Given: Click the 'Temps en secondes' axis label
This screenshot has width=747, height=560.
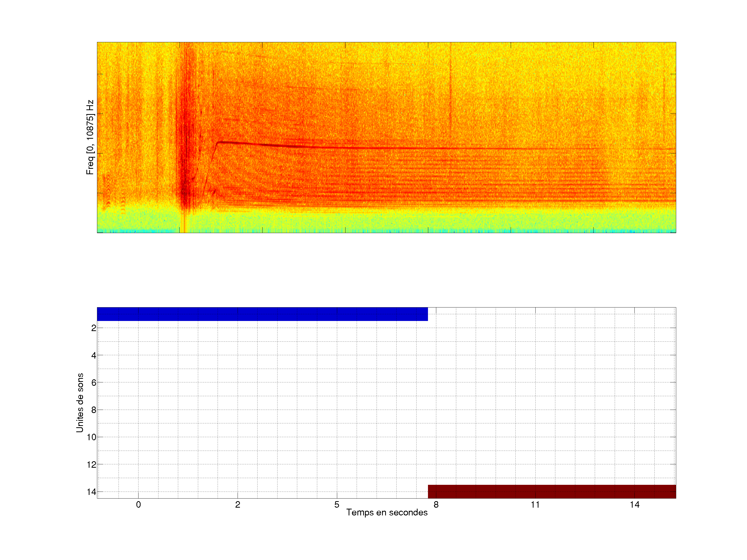Looking at the screenshot, I should (x=387, y=512).
